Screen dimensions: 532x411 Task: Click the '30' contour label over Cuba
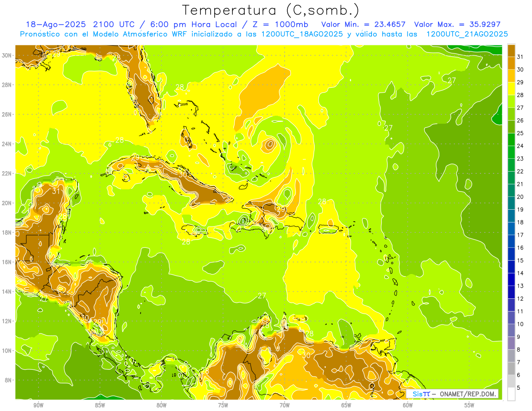[183, 175]
